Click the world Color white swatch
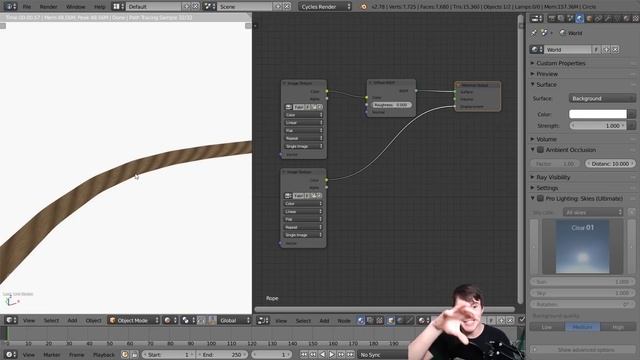 click(598, 114)
